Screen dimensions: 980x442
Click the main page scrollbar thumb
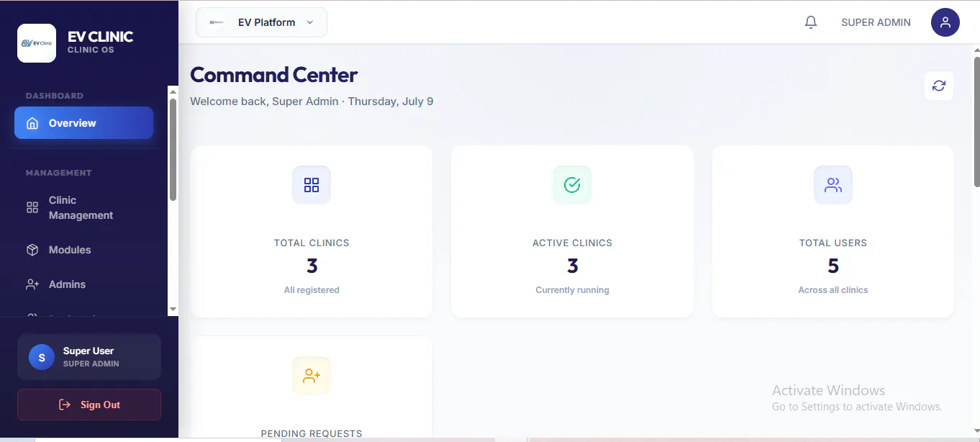coord(976,121)
